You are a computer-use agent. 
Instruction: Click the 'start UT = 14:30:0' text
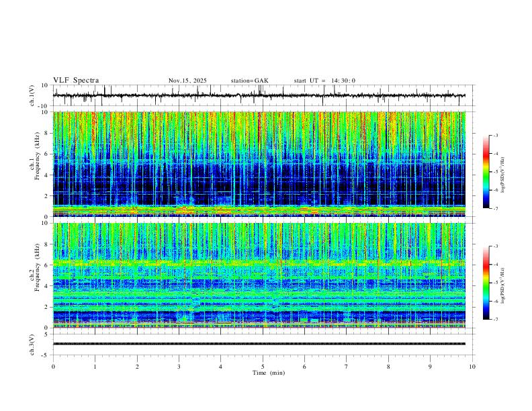[x=324, y=81]
